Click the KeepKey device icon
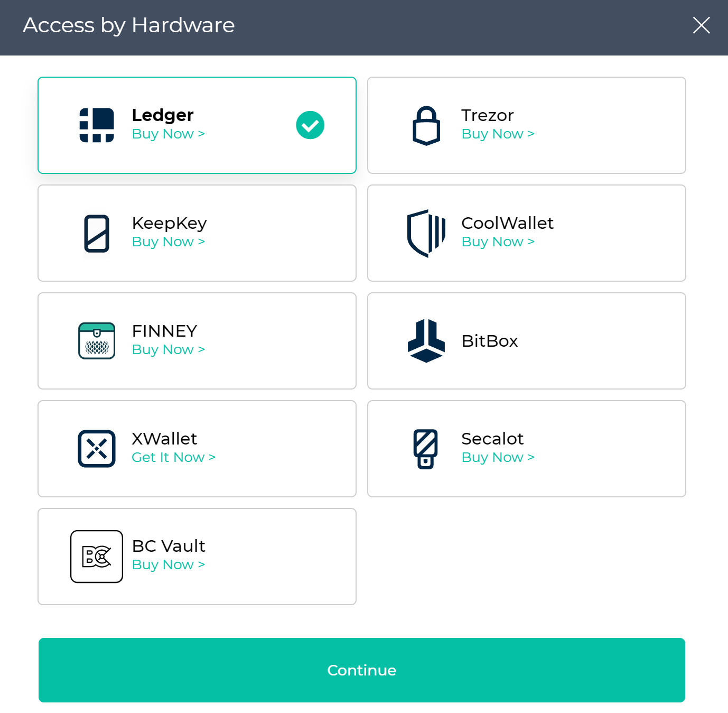 tap(97, 234)
